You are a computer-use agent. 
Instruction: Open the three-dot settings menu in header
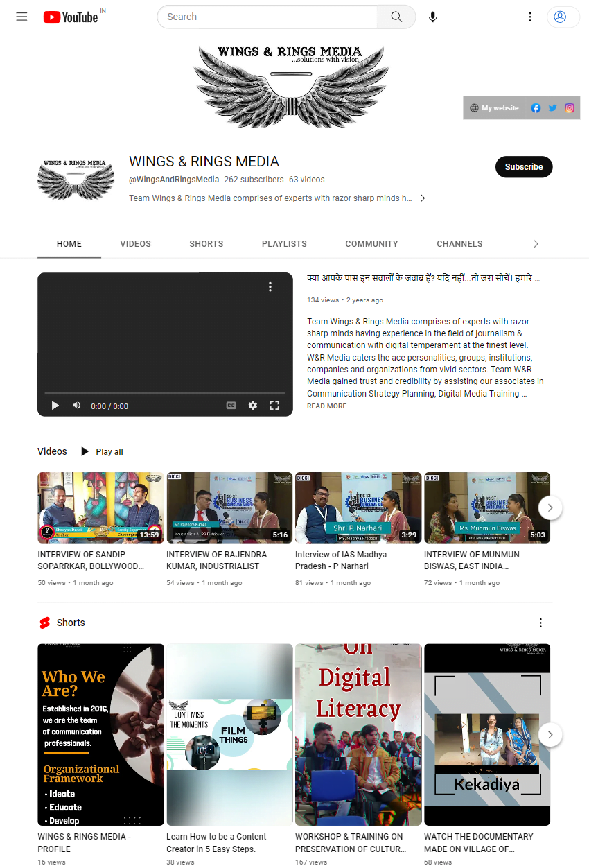pos(530,17)
